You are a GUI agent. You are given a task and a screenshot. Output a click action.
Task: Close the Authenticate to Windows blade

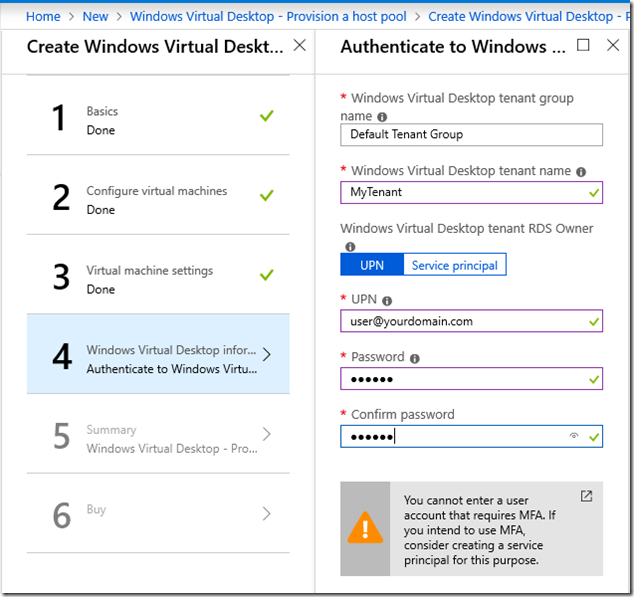pyautogui.click(x=613, y=45)
